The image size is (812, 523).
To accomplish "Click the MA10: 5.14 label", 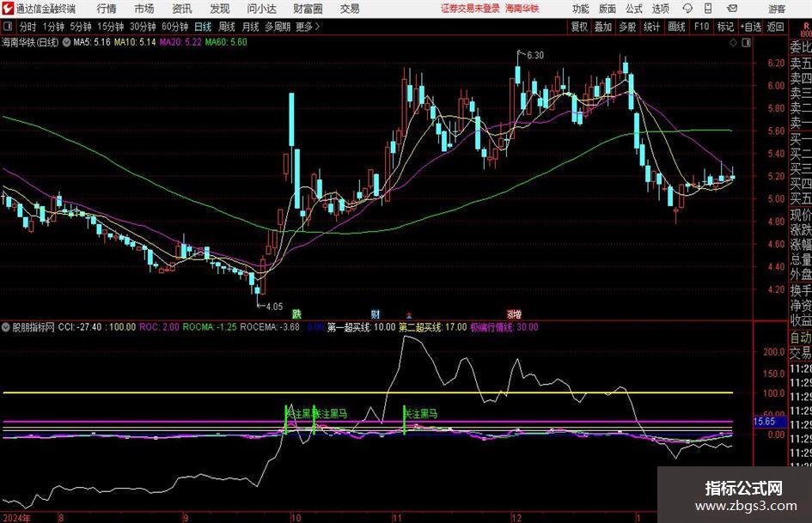I will [135, 42].
